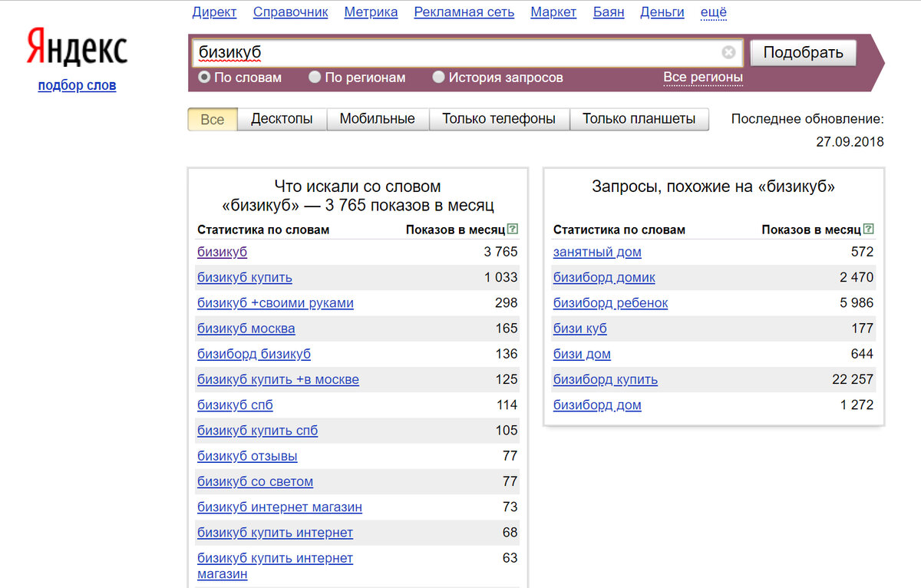921x588 pixels.
Task: Open 'бизикуб интернет магазин' link
Action: pyautogui.click(x=279, y=507)
